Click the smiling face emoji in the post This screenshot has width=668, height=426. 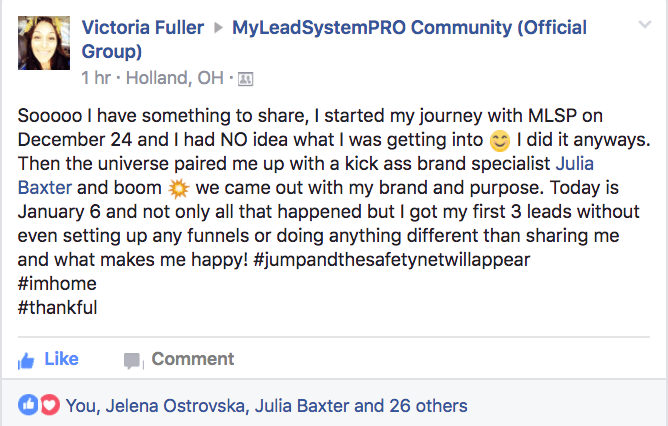500,141
